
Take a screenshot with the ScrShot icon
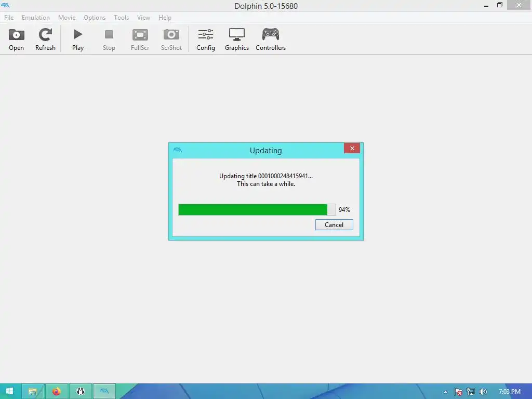171,39
